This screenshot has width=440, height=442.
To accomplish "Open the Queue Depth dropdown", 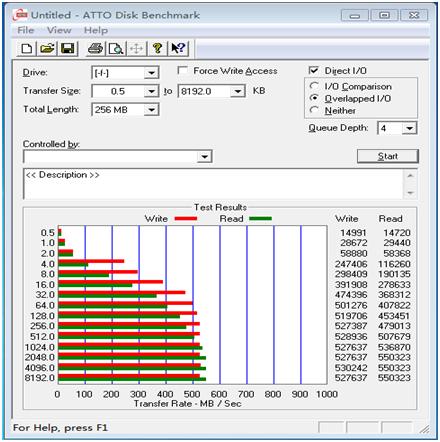I will click(x=409, y=128).
